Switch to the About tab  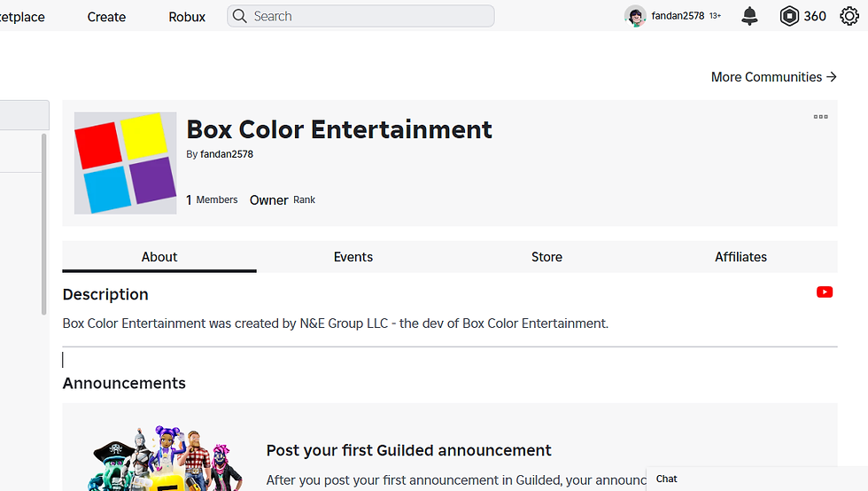click(159, 257)
